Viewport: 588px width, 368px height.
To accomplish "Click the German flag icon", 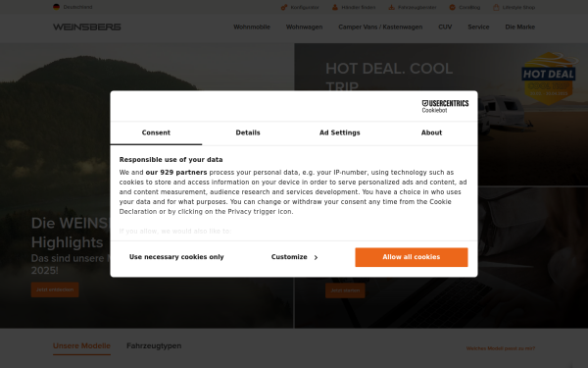I will (56, 7).
